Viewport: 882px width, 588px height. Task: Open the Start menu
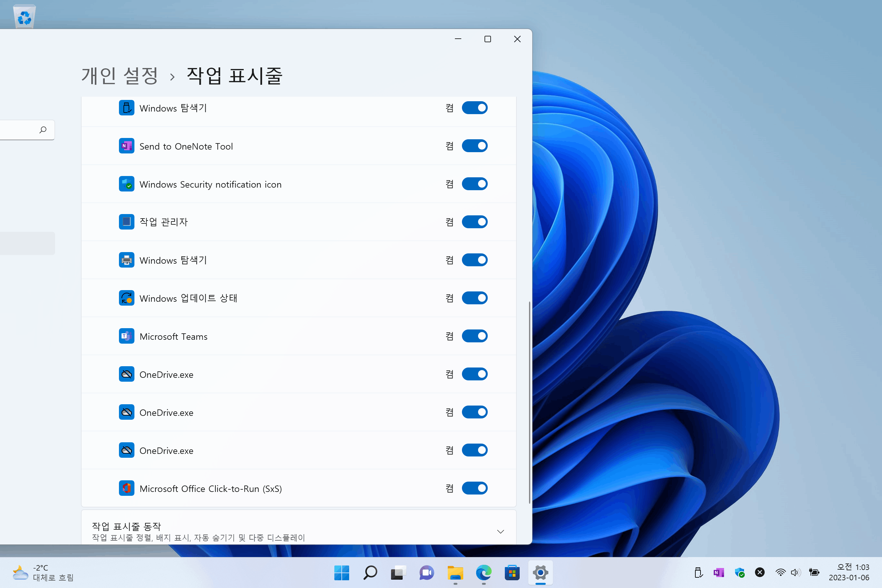click(342, 573)
